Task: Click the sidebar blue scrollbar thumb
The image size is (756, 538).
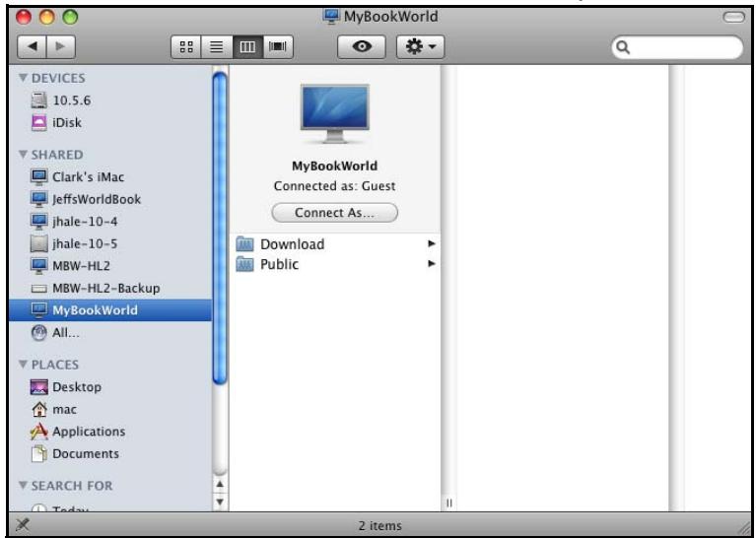Action: tap(220, 228)
